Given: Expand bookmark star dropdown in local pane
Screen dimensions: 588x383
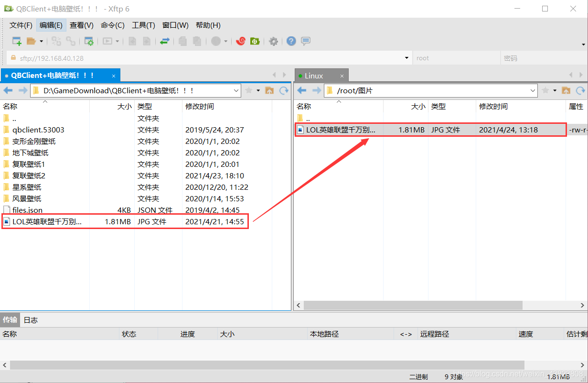Looking at the screenshot, I should click(258, 90).
